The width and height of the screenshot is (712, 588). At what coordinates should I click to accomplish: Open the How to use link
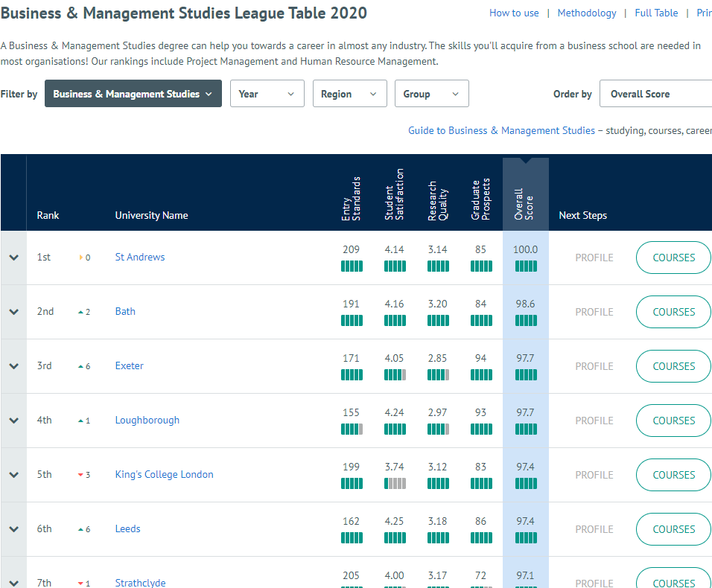pyautogui.click(x=514, y=13)
